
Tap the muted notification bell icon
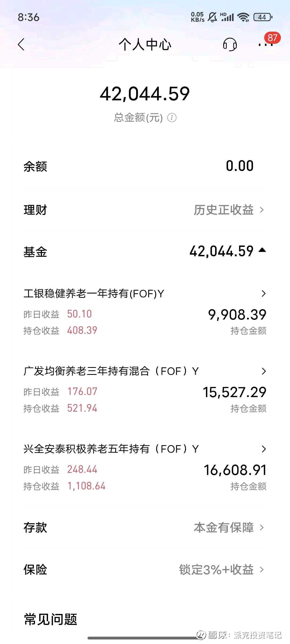pyautogui.click(x=212, y=17)
